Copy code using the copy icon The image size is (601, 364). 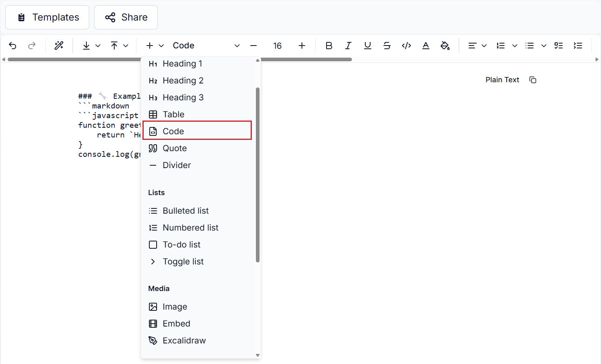pos(533,80)
